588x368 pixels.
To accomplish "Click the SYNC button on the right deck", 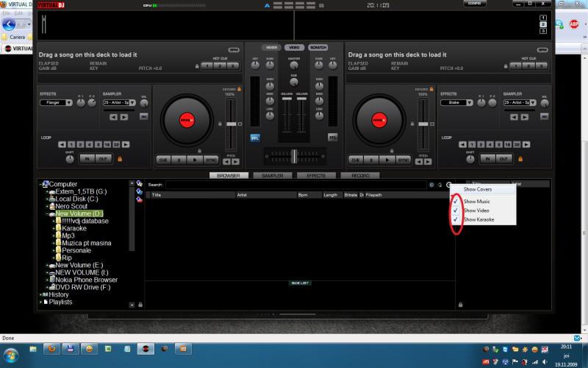I will click(x=404, y=160).
